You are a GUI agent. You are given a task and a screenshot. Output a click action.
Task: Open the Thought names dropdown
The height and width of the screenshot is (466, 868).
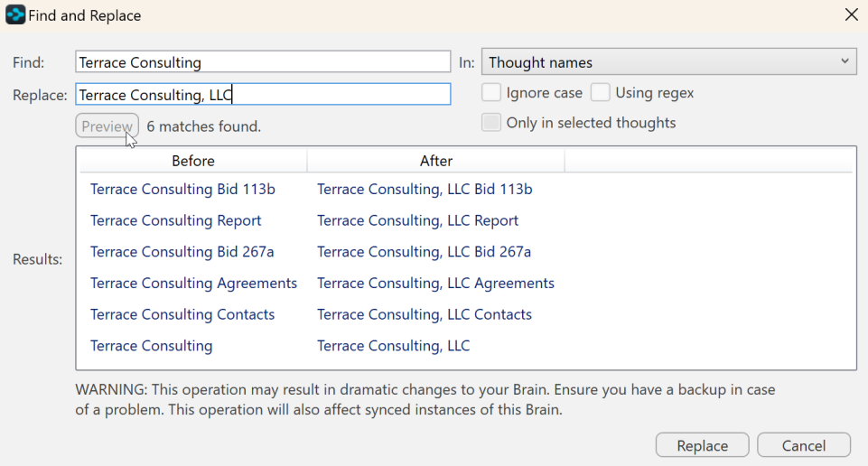coord(668,62)
